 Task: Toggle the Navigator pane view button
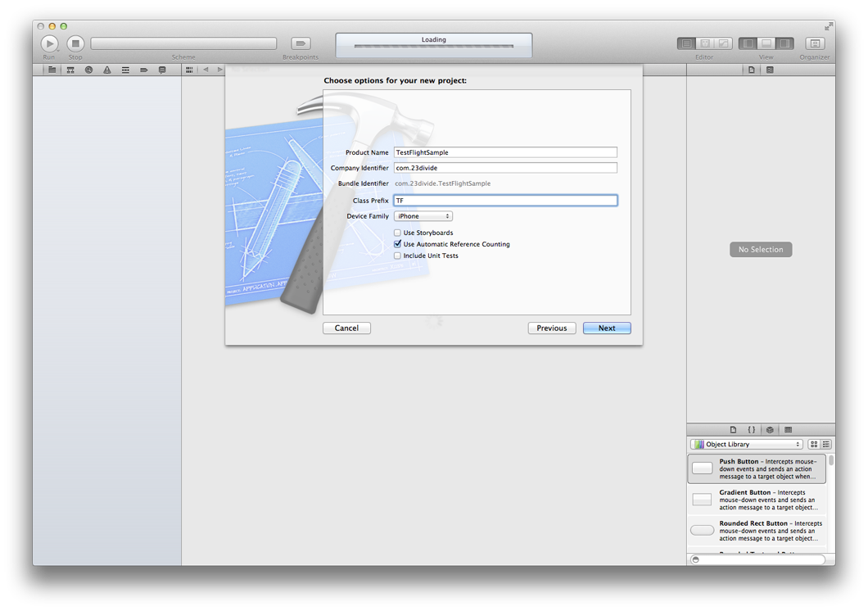pos(748,43)
